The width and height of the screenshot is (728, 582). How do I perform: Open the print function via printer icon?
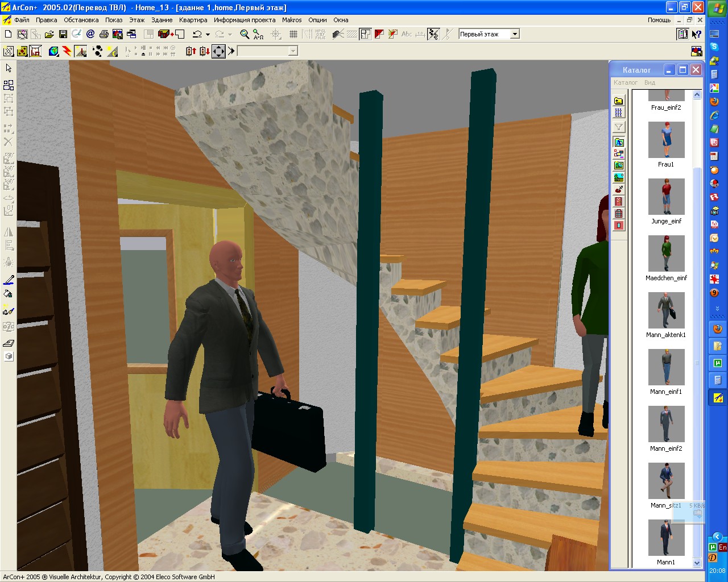104,34
